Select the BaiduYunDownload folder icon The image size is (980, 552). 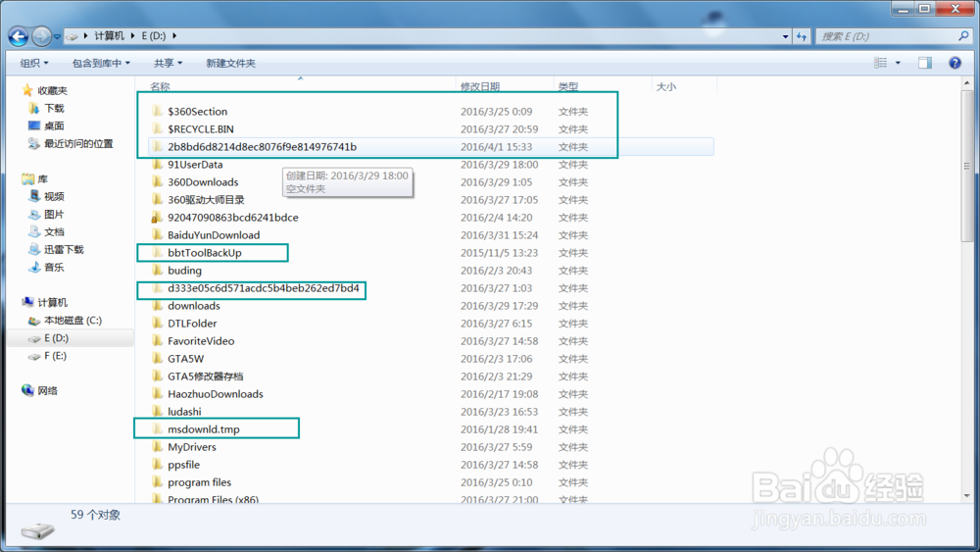[158, 235]
